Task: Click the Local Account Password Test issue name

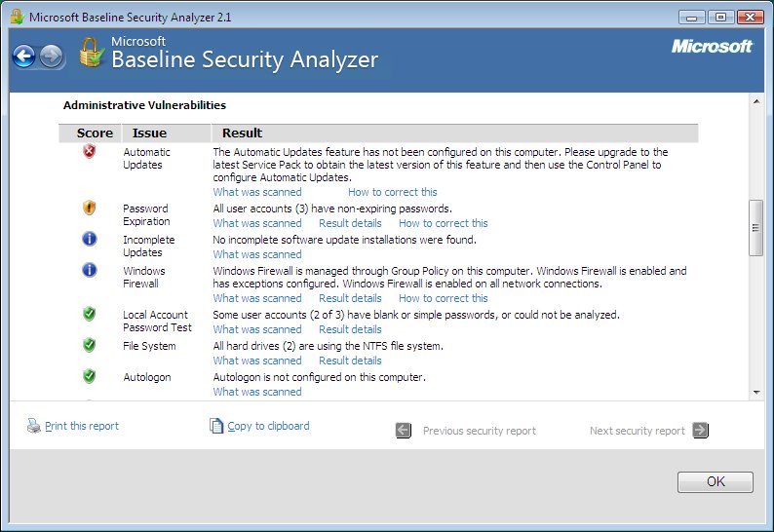Action: [x=158, y=321]
